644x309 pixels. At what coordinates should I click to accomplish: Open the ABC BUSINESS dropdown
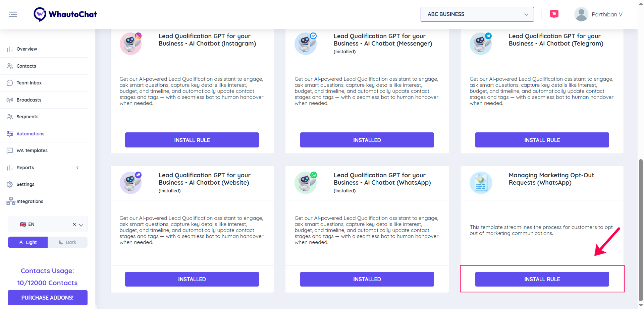(x=477, y=14)
